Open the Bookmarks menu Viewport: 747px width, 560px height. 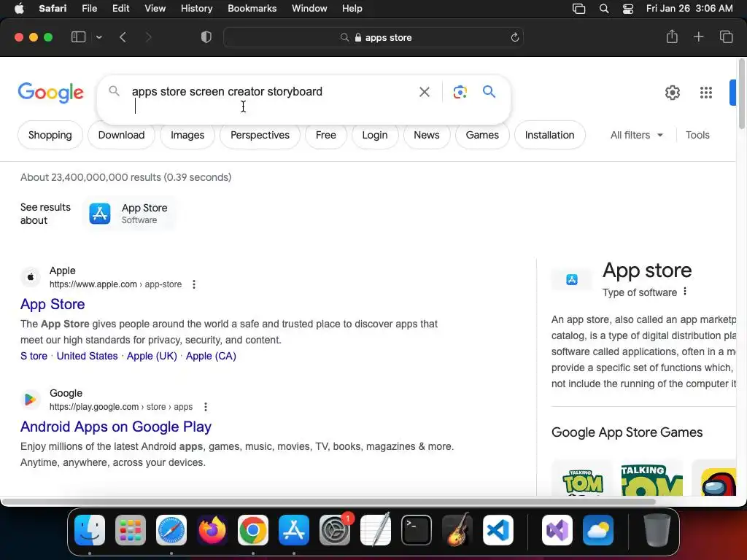[x=252, y=9]
